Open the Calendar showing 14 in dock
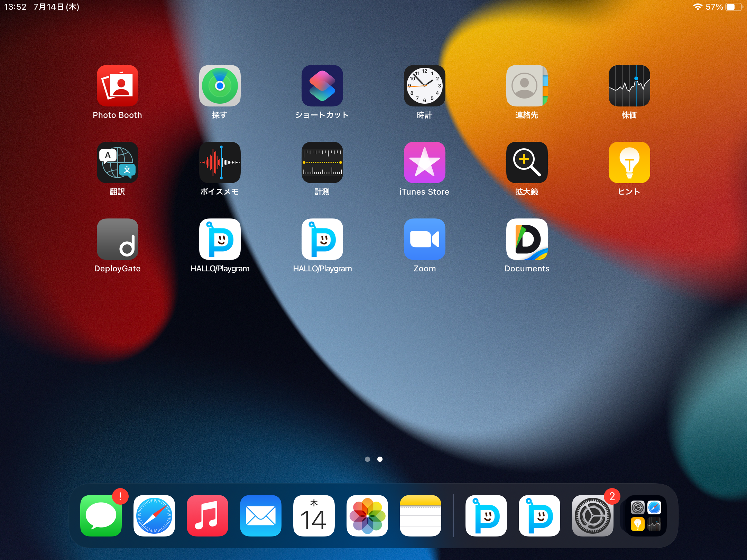The width and height of the screenshot is (747, 560). [314, 516]
